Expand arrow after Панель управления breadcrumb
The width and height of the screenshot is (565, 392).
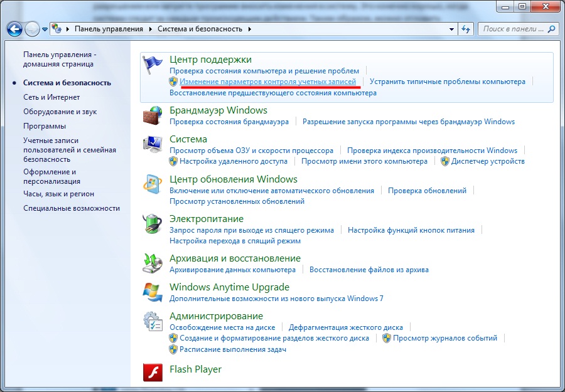[x=151, y=29]
